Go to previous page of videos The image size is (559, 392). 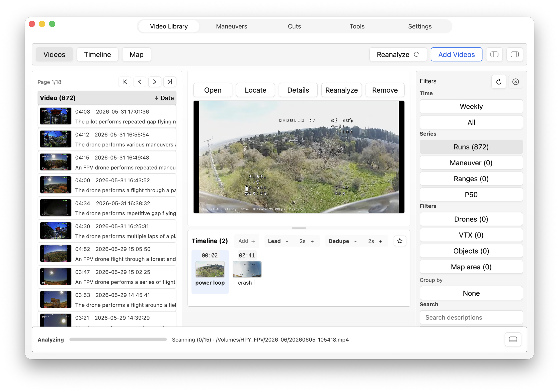pos(140,82)
